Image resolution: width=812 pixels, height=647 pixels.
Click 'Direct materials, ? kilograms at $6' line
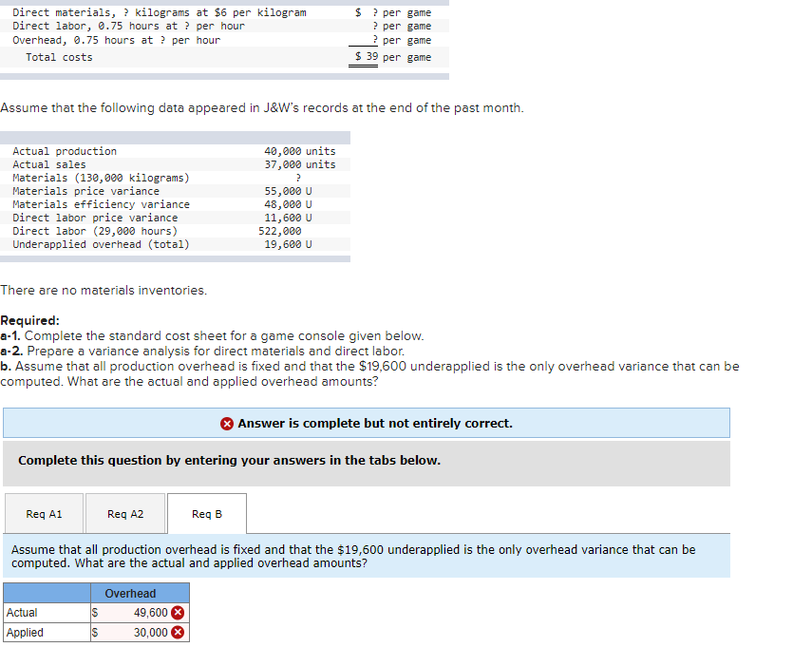click(160, 12)
